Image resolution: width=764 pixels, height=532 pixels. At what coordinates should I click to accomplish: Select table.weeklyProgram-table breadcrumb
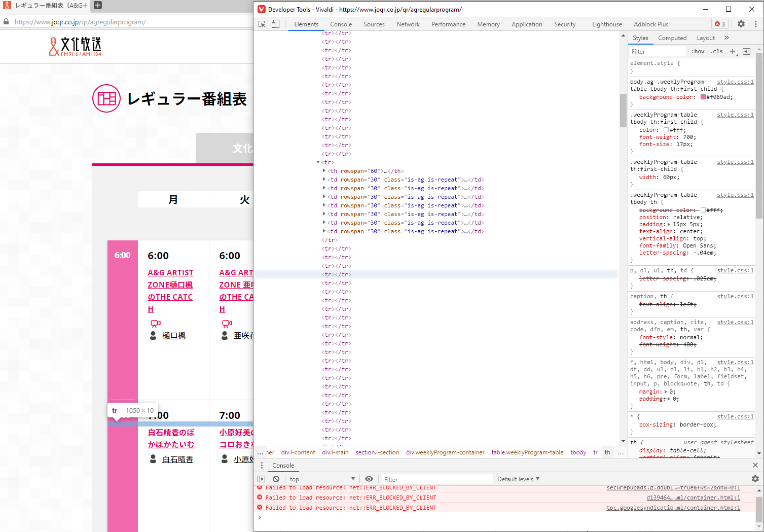[x=527, y=452]
